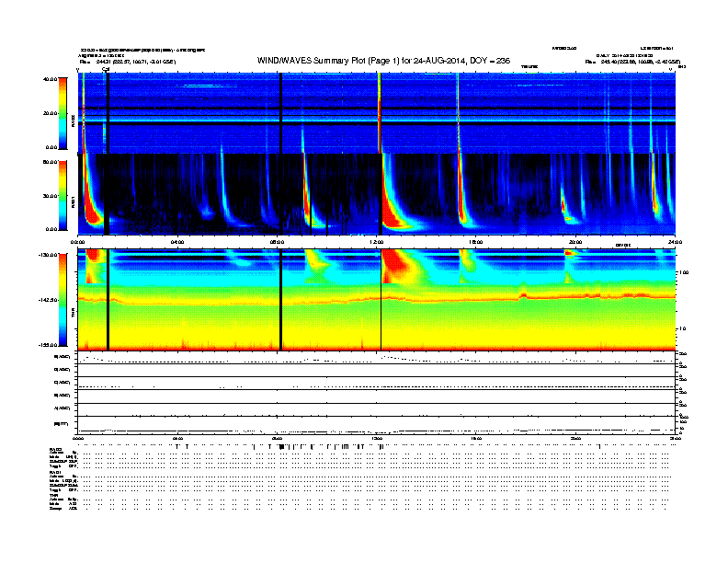Click the 00:00 tick label under RAD1 panel

[x=77, y=242]
